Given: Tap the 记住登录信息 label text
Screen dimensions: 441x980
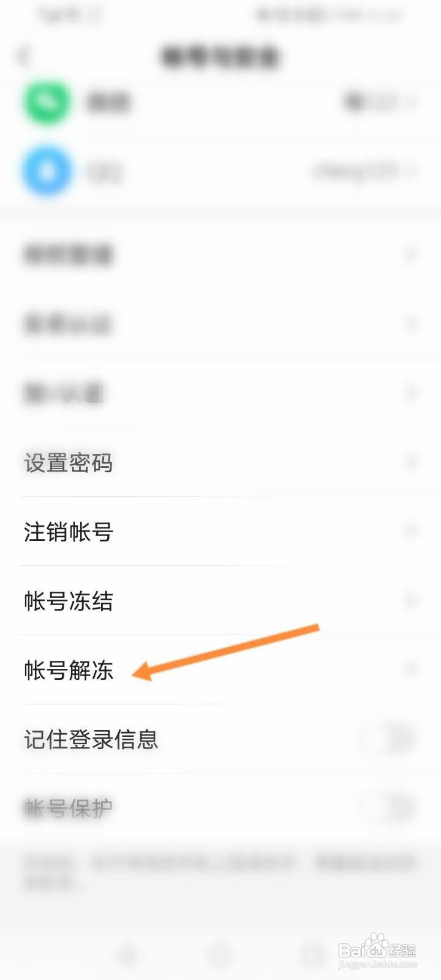Looking at the screenshot, I should point(91,739).
